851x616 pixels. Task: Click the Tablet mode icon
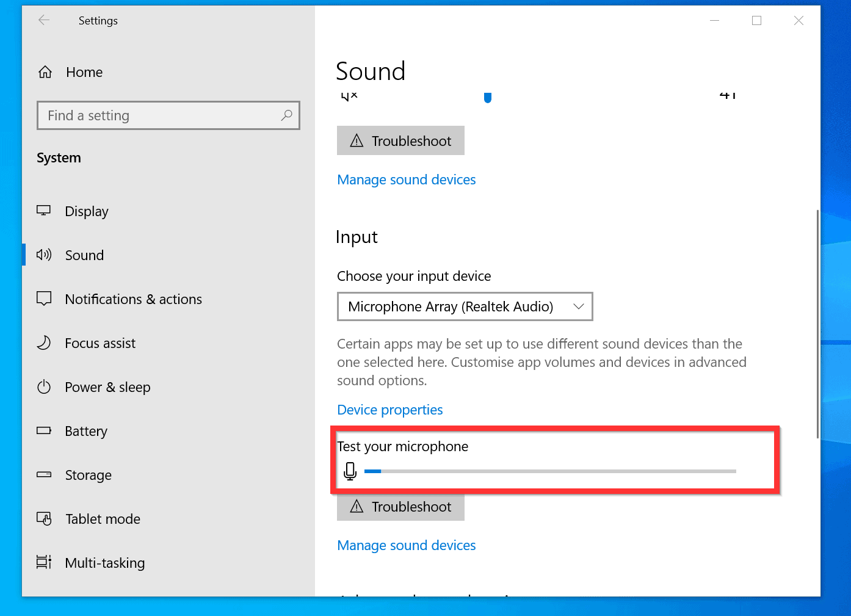44,518
